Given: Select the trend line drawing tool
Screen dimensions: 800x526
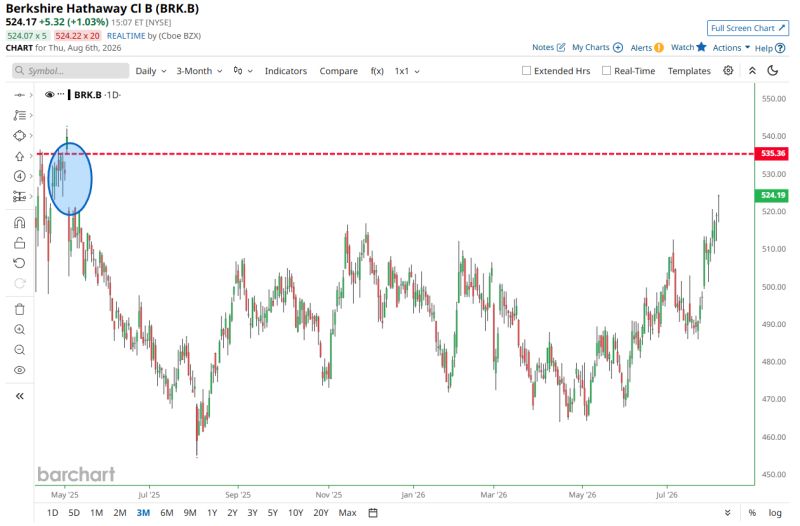Looking at the screenshot, I should pyautogui.click(x=19, y=95).
